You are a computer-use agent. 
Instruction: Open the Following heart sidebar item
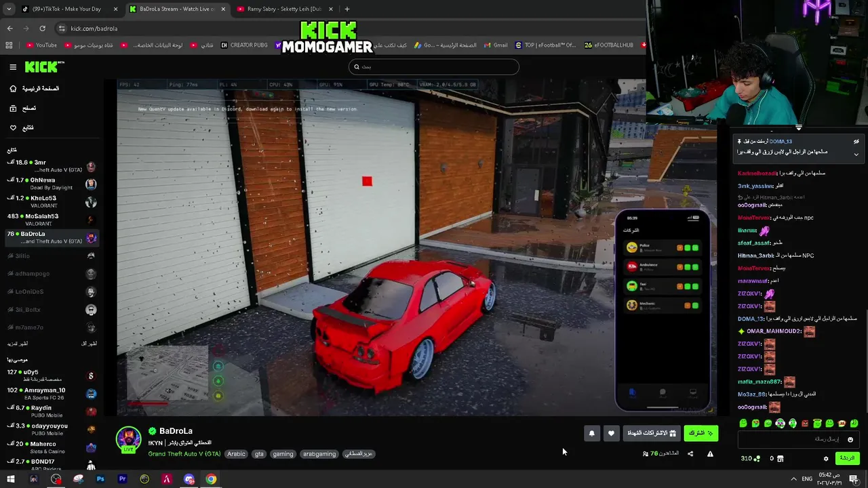tap(21, 127)
